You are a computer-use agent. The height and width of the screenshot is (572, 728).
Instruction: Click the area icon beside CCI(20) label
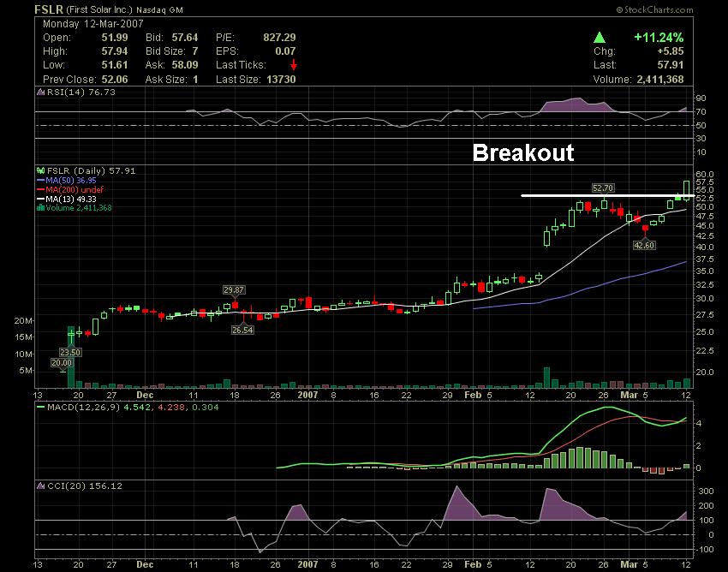[x=41, y=486]
